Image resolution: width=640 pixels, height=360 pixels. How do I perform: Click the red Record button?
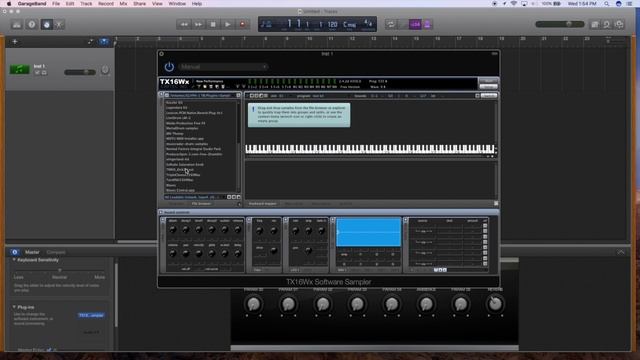pos(242,24)
